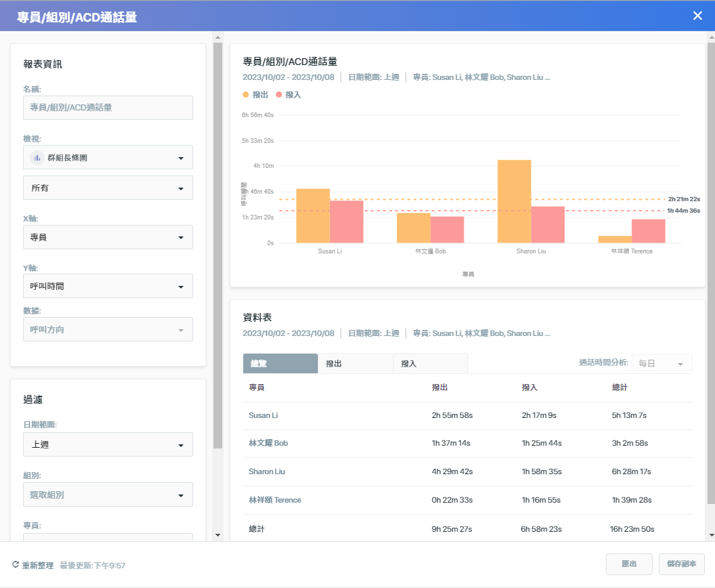This screenshot has height=588, width=715.
Task: Click the 撥出 column header
Action: tap(440, 387)
